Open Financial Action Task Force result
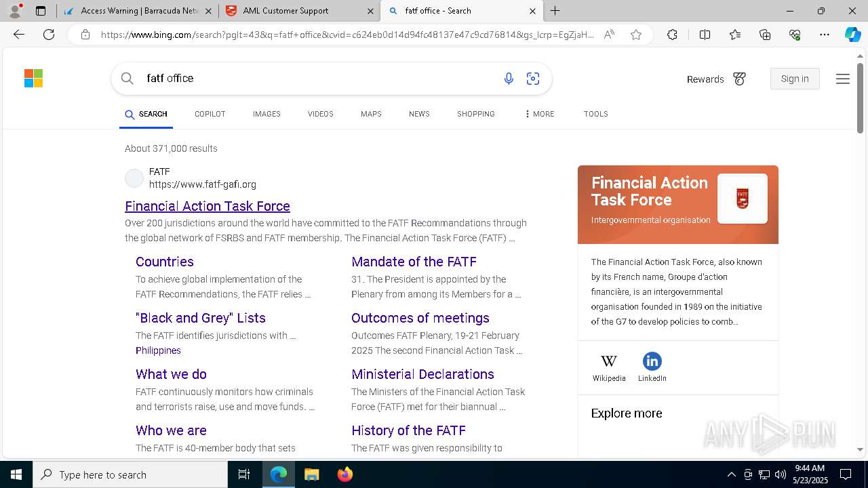Image resolution: width=868 pixels, height=488 pixels. [208, 206]
